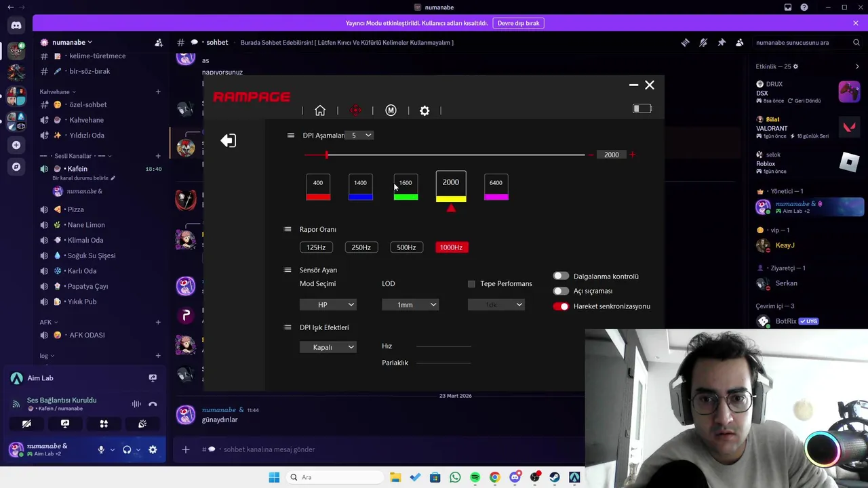Open Discord user settings gear
Screen dimensions: 868x488
pos(153,449)
